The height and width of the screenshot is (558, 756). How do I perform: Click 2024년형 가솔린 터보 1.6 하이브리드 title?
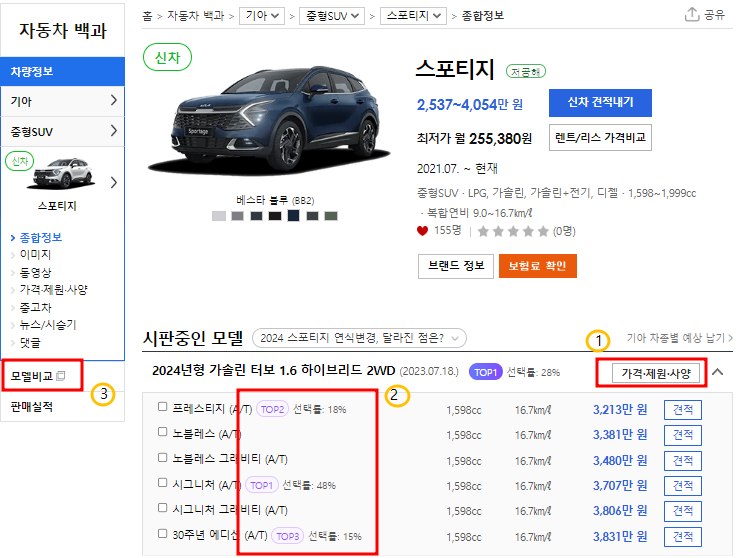(273, 371)
